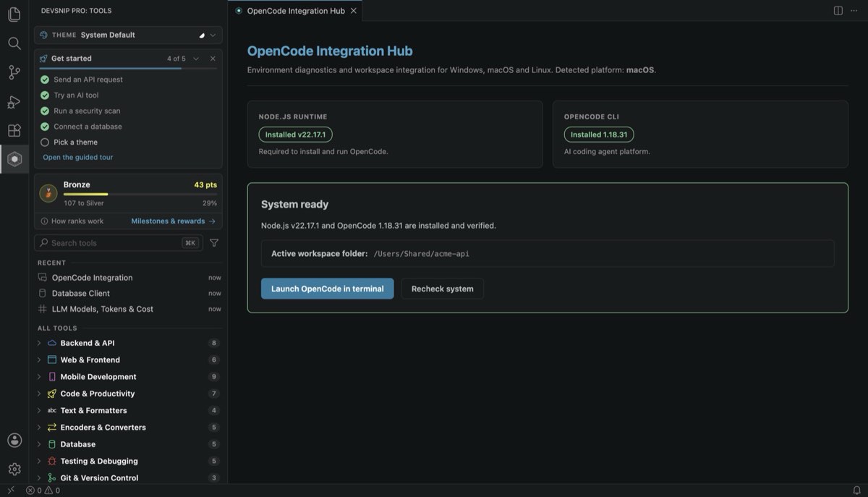Viewport: 868px width, 497px height.
Task: Check the Pick a theme step circle
Action: click(45, 143)
